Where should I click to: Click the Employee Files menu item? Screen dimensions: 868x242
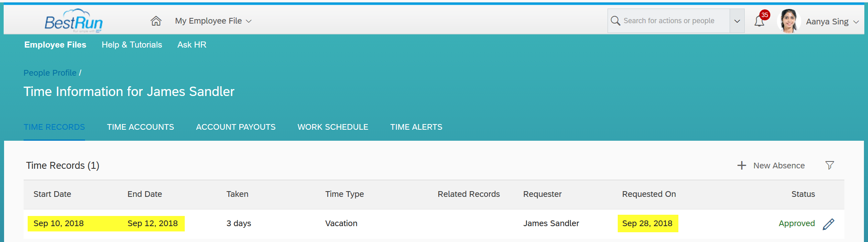pos(55,45)
